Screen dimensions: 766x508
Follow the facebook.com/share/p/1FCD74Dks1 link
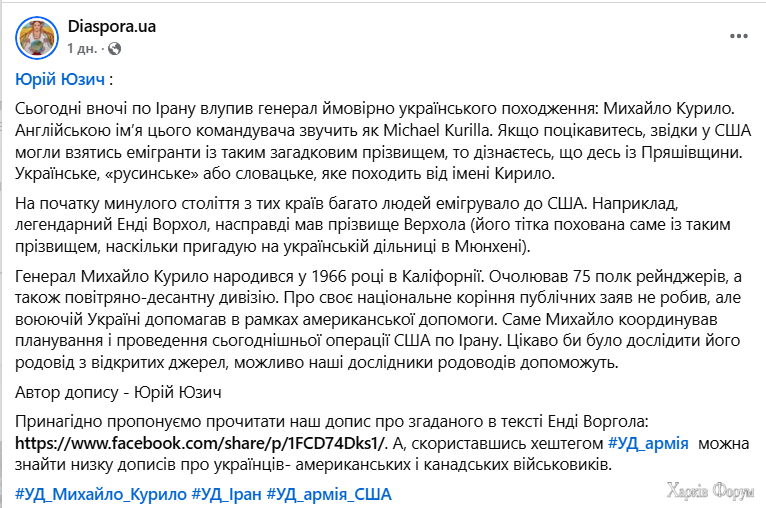coord(200,443)
